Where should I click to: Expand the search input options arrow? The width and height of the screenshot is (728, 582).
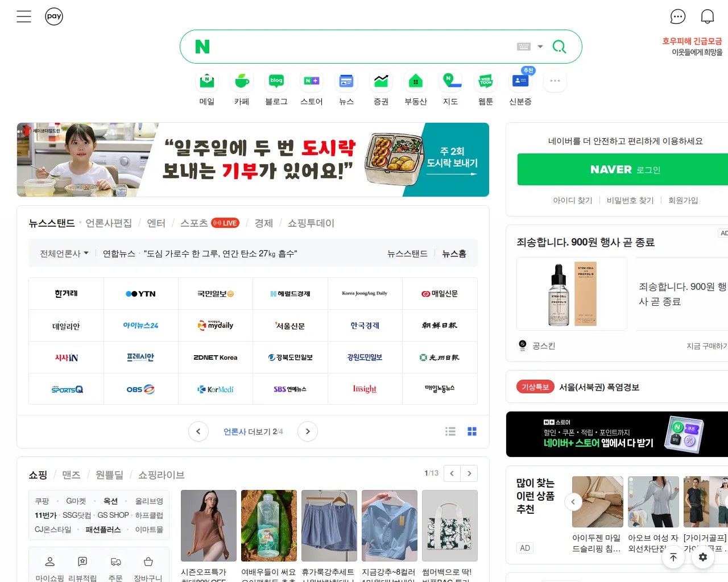pyautogui.click(x=539, y=46)
